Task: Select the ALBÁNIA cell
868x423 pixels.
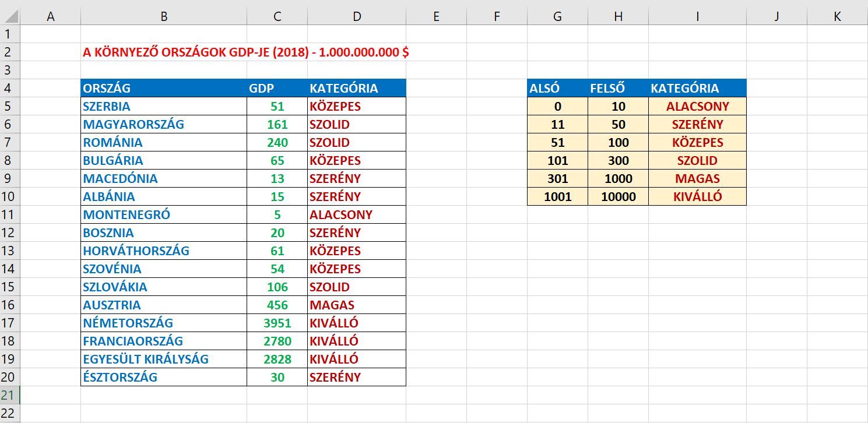Action: pyautogui.click(x=164, y=196)
